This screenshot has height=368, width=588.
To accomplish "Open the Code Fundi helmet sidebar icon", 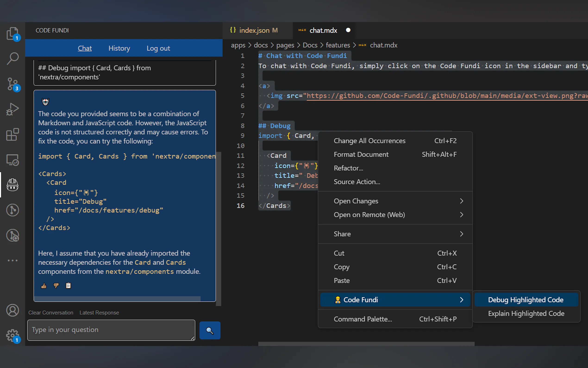I will [x=13, y=185].
